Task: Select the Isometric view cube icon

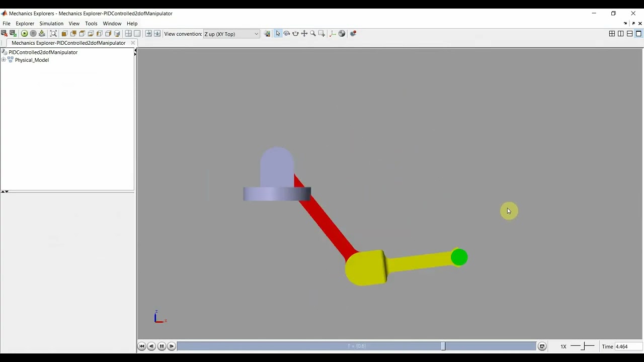Action: (x=117, y=34)
